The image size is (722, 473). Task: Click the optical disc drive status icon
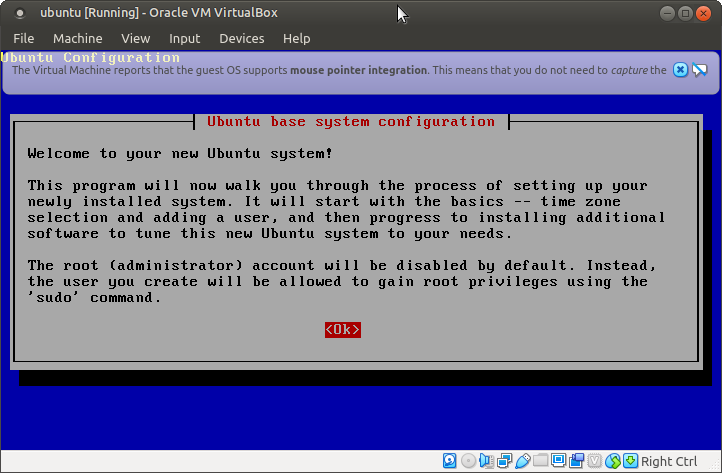[468, 461]
